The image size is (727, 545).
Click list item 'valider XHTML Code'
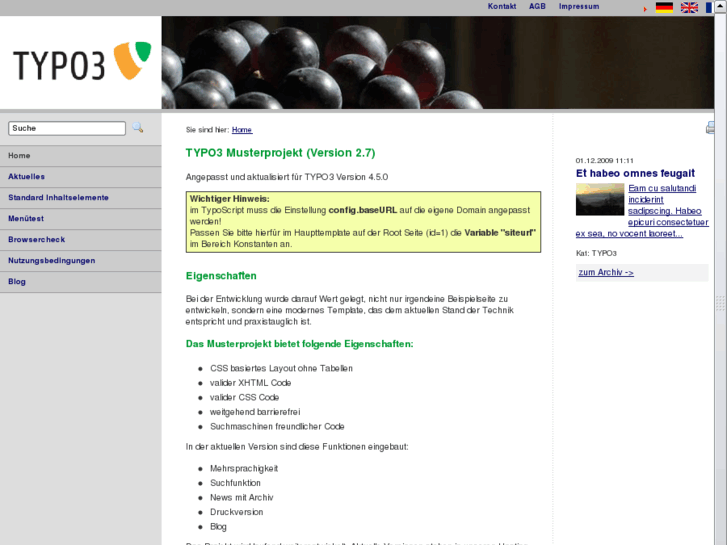(250, 383)
